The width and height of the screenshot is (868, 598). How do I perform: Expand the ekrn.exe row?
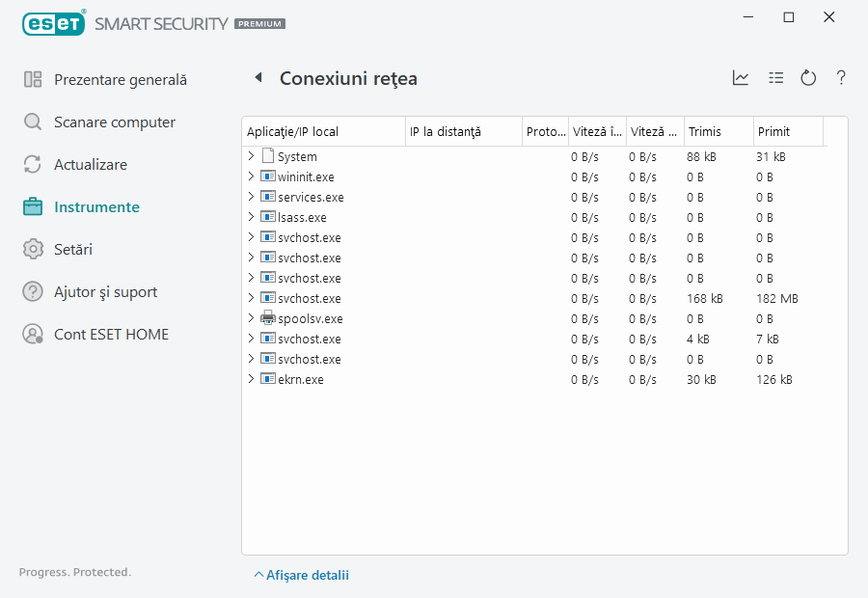click(252, 379)
